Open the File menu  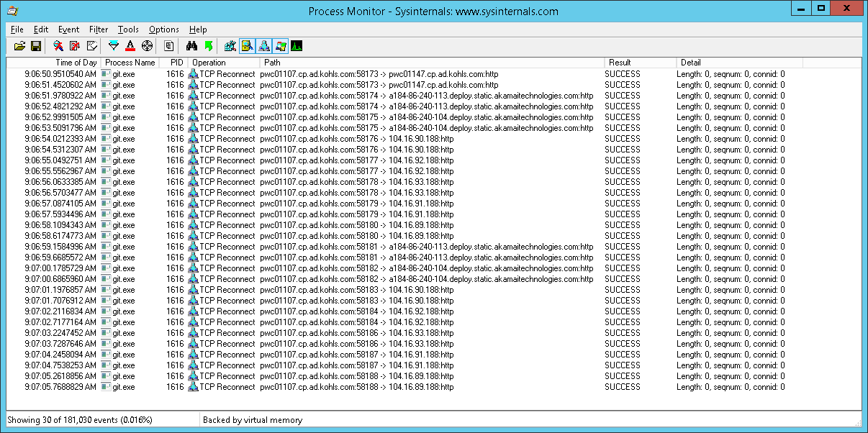point(17,29)
